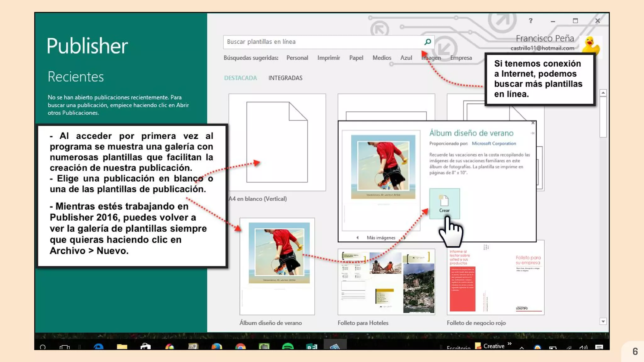Viewport: 644px width, 362px height.
Task: Open the help question mark icon
Action: tap(530, 21)
